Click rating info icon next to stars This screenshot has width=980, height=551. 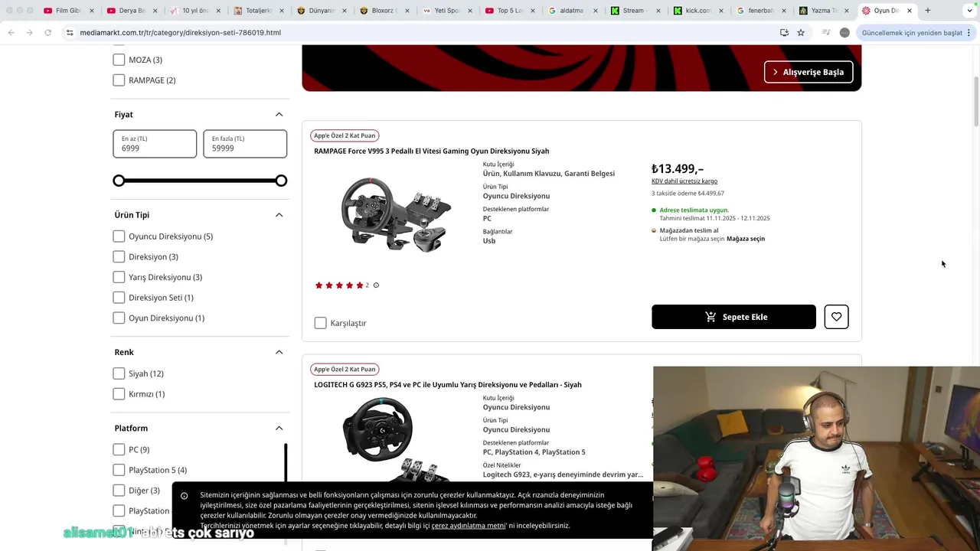(x=376, y=285)
